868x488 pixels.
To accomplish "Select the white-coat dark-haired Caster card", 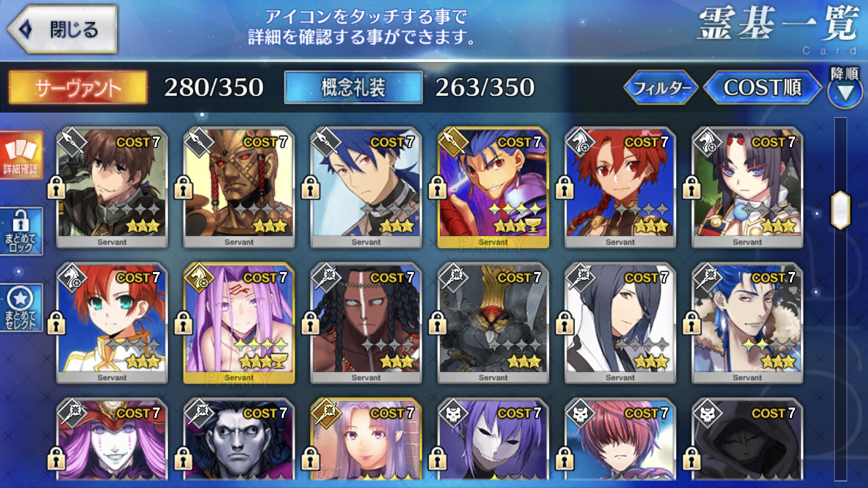I will pos(620,323).
